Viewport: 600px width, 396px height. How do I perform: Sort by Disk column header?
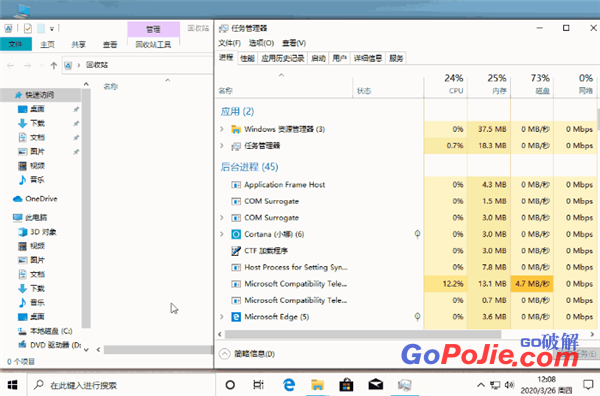click(532, 84)
